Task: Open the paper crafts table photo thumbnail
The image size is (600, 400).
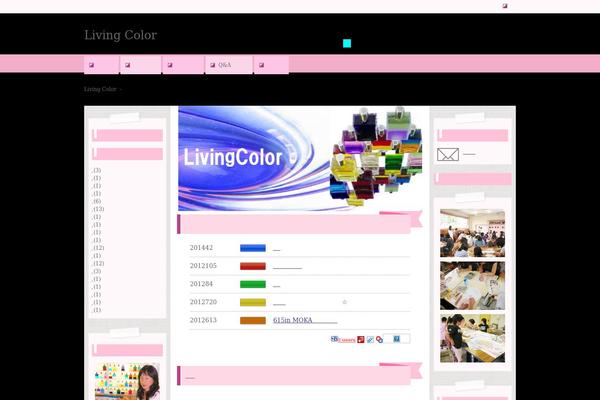Action: 472,286
